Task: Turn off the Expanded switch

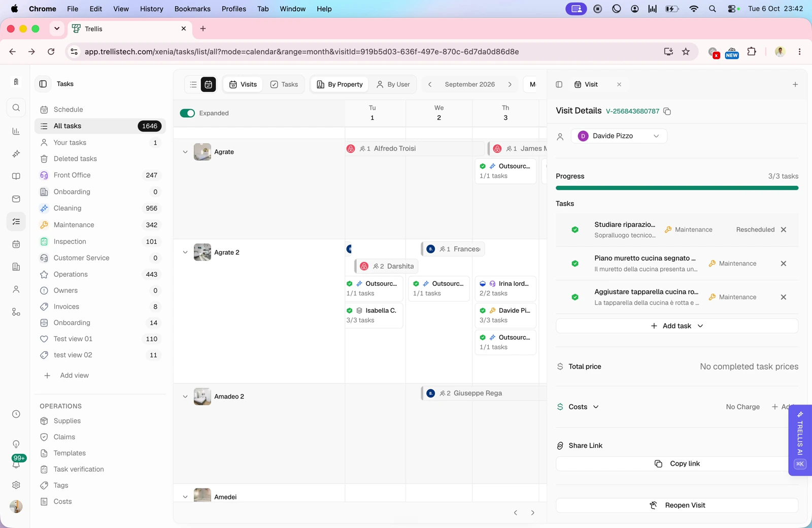Action: (x=187, y=113)
